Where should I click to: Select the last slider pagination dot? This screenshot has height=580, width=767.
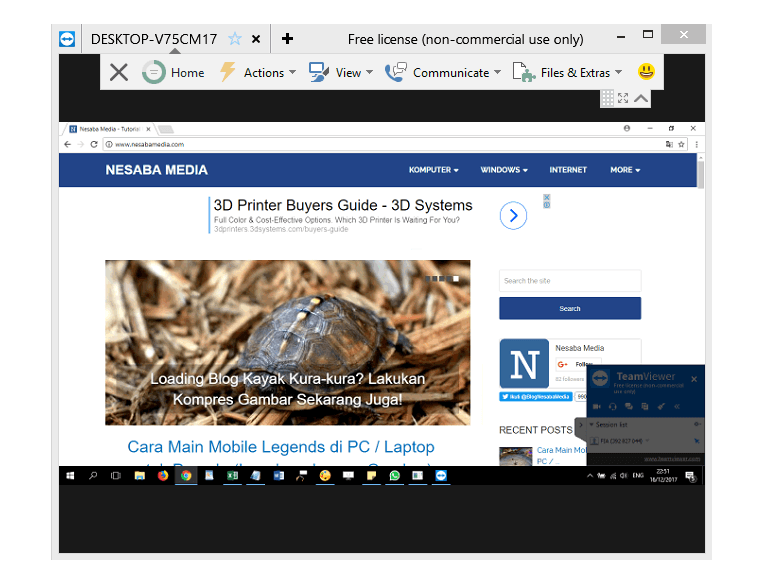[x=456, y=279]
